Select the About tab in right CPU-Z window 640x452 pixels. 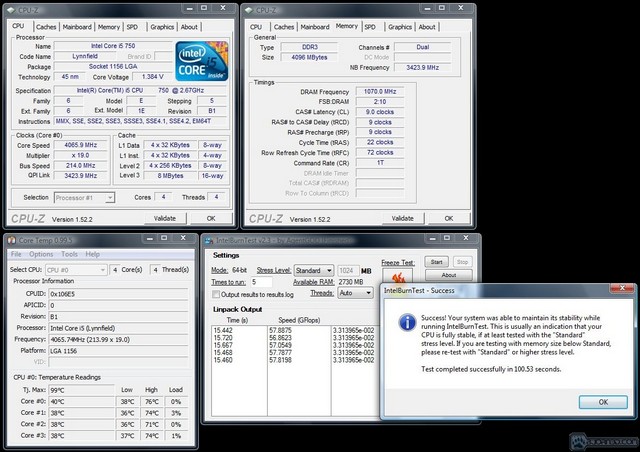[x=427, y=27]
